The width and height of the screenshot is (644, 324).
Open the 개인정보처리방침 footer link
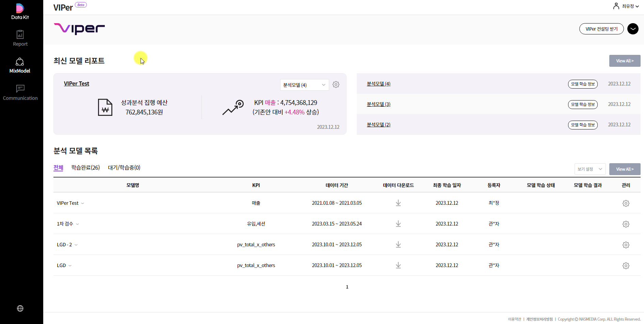point(540,319)
